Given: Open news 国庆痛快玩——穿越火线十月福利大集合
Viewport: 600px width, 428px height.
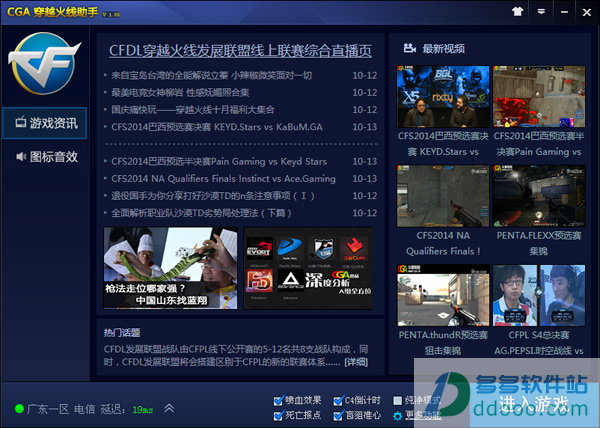Looking at the screenshot, I should click(192, 110).
